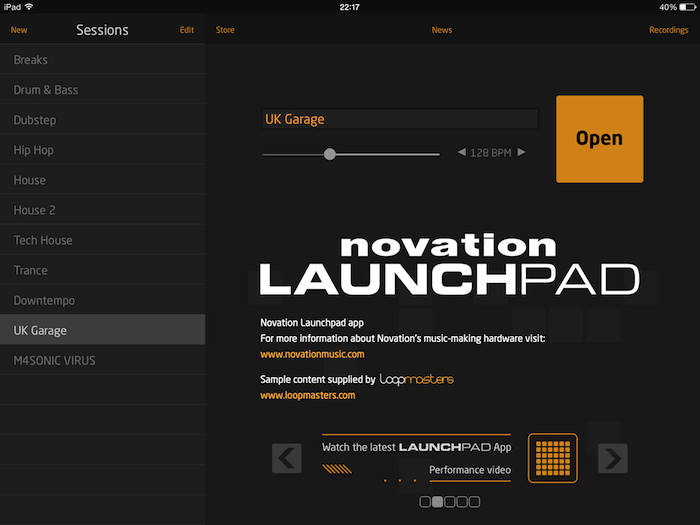Tap Edit in the Sessions header
Screen dimensions: 700x525
click(x=187, y=30)
